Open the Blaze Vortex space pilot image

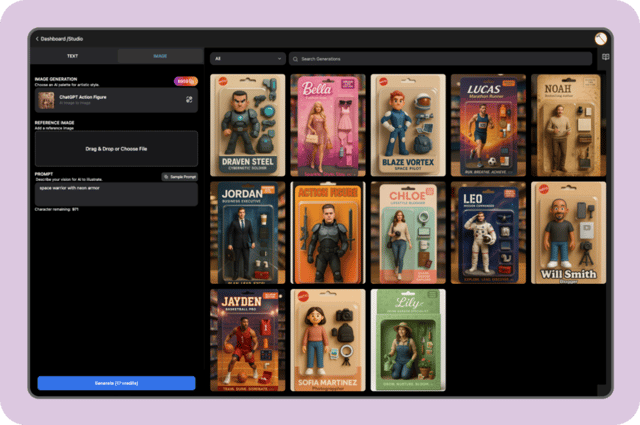click(x=408, y=125)
